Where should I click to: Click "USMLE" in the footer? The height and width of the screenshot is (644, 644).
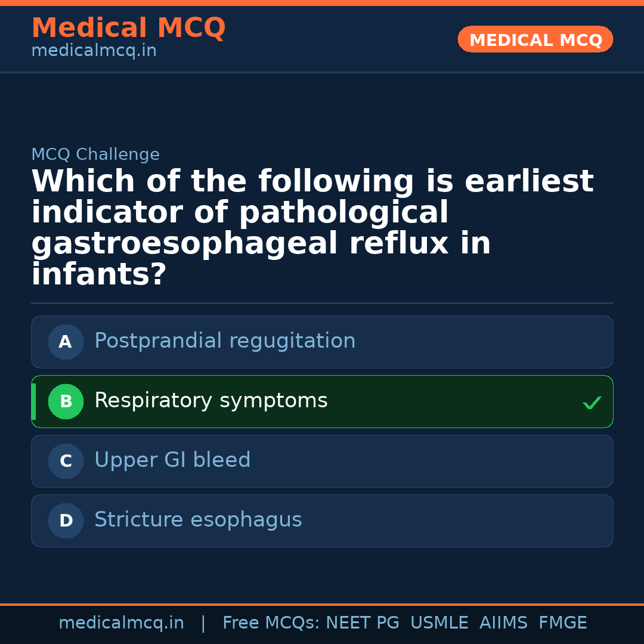pyautogui.click(x=439, y=623)
